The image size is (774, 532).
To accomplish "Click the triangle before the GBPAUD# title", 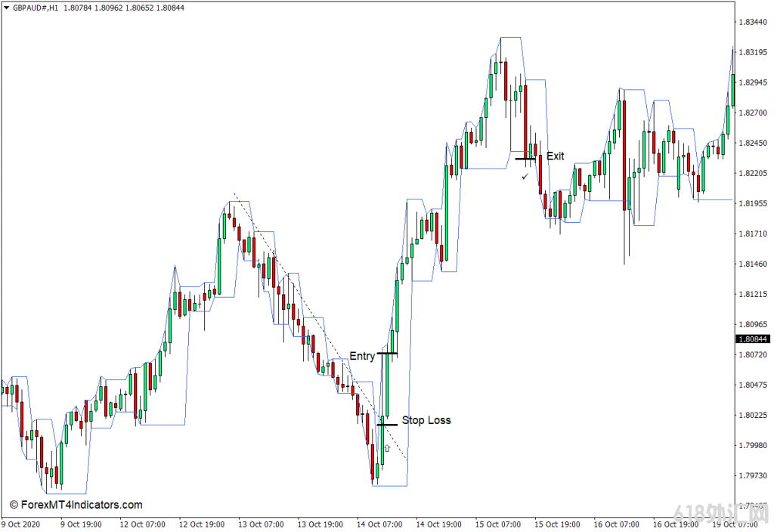I will 6,8.
